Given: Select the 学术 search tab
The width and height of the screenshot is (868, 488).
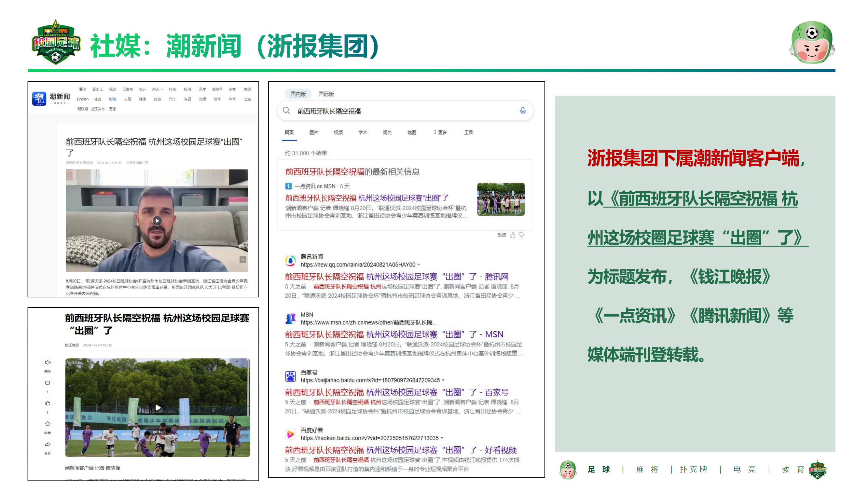Looking at the screenshot, I should pos(363,132).
